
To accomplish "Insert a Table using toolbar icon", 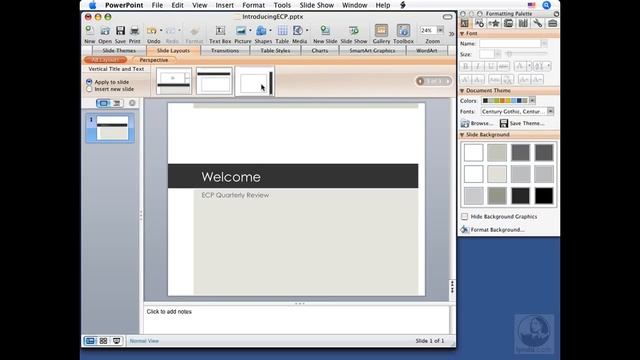I will 282,31.
